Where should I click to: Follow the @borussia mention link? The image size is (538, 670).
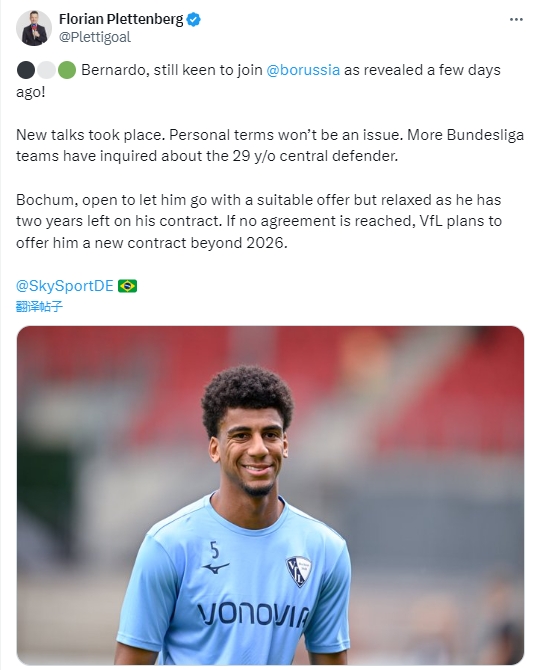(x=303, y=70)
